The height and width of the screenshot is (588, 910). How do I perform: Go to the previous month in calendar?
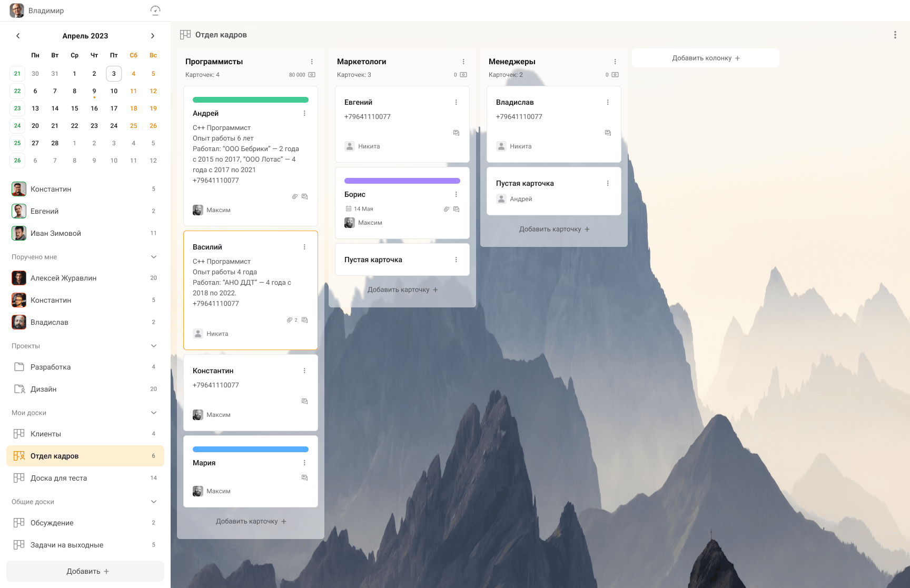tap(18, 36)
